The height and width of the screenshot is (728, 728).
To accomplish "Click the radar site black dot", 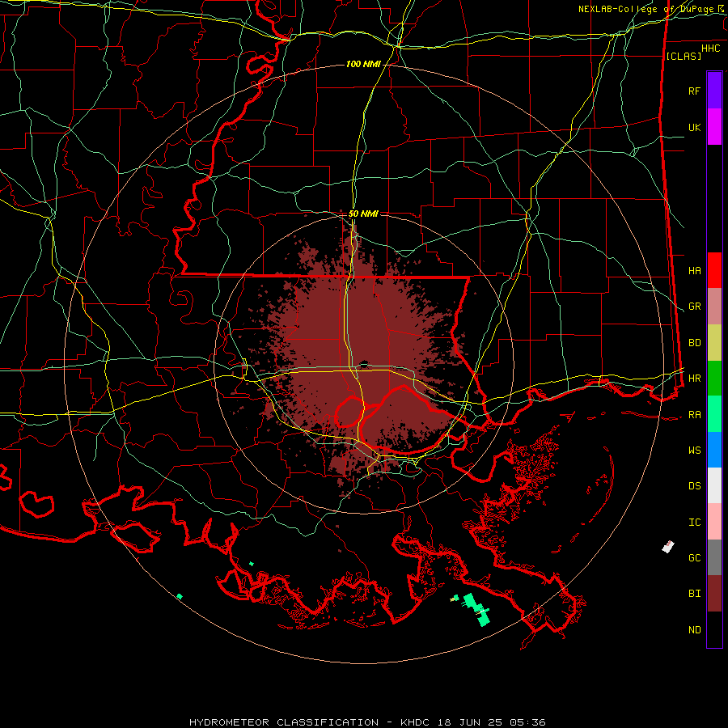I will 365,364.
